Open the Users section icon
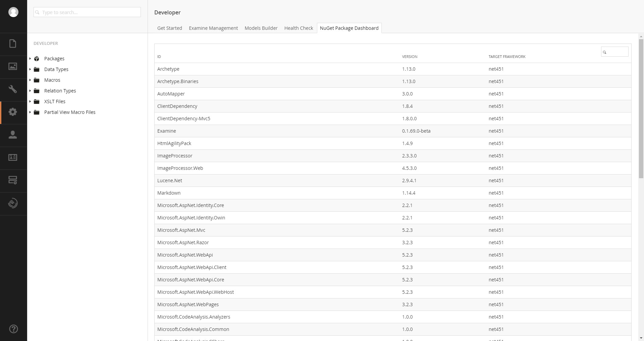This screenshot has width=644, height=341. click(13, 135)
